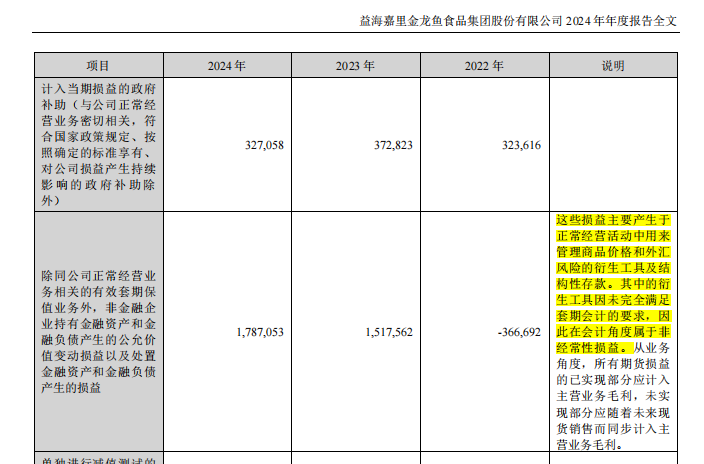Select the 2024 年 column header
704x464 pixels.
(227, 66)
